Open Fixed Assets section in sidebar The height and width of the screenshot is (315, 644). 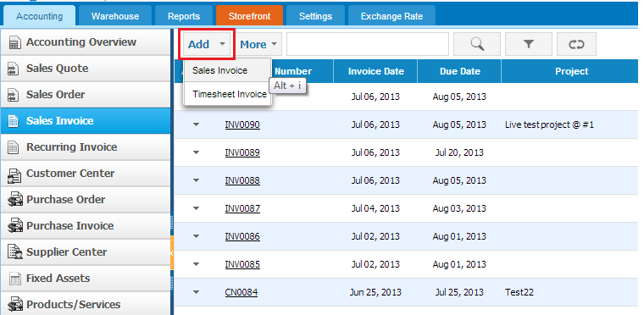pyautogui.click(x=86, y=279)
